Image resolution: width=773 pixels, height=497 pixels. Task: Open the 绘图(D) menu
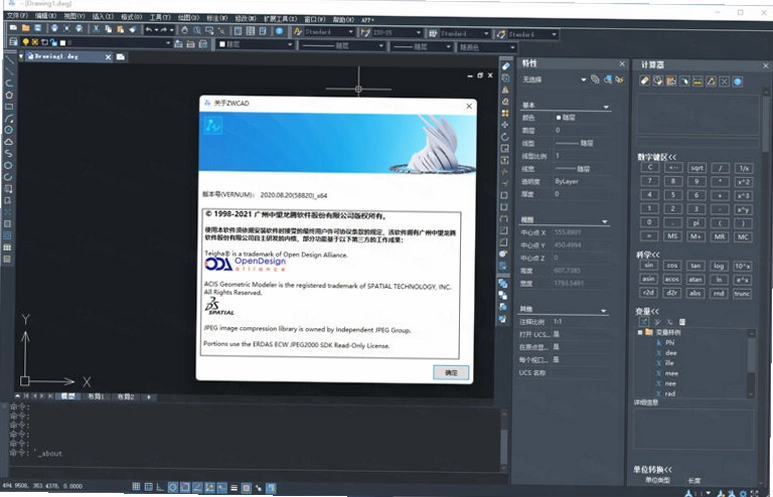pos(189,18)
